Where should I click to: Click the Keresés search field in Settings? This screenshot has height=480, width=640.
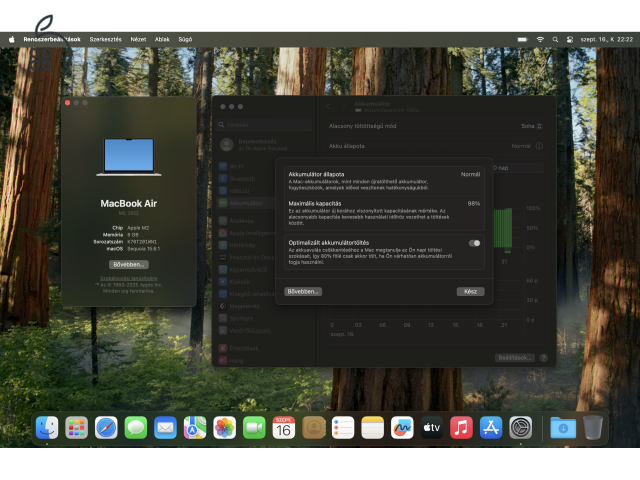point(264,124)
